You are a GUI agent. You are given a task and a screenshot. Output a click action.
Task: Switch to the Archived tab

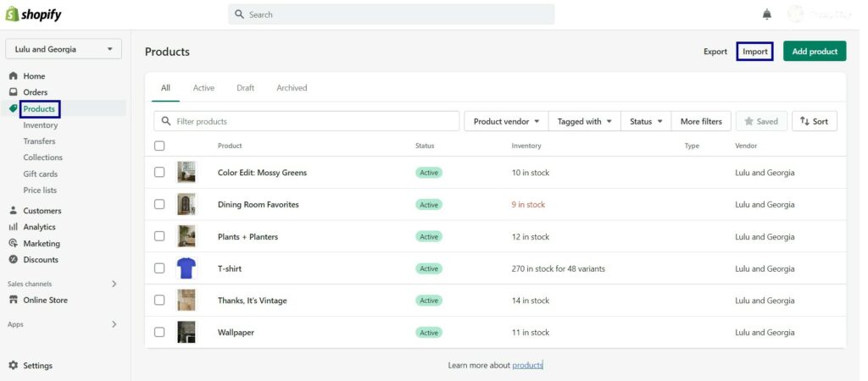tap(292, 87)
